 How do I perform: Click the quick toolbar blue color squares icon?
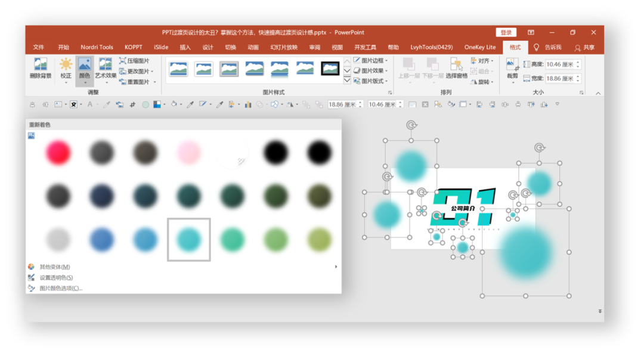pyautogui.click(x=157, y=105)
